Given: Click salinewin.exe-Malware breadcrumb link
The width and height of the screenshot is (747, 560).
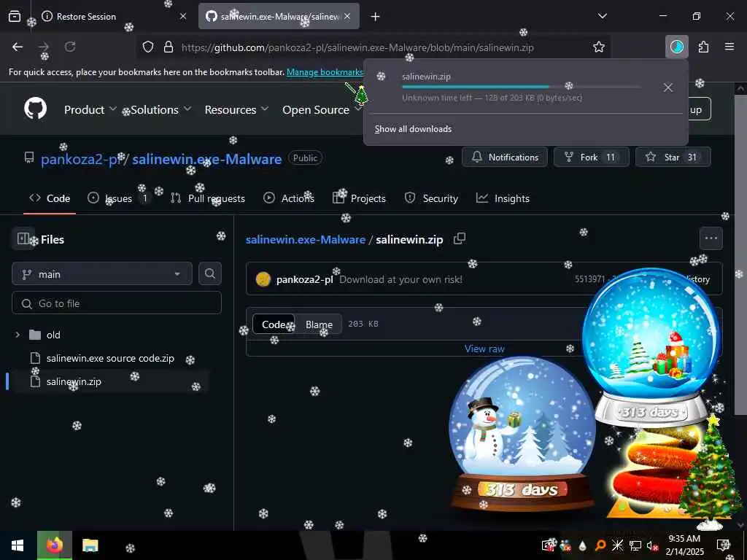Looking at the screenshot, I should (306, 239).
